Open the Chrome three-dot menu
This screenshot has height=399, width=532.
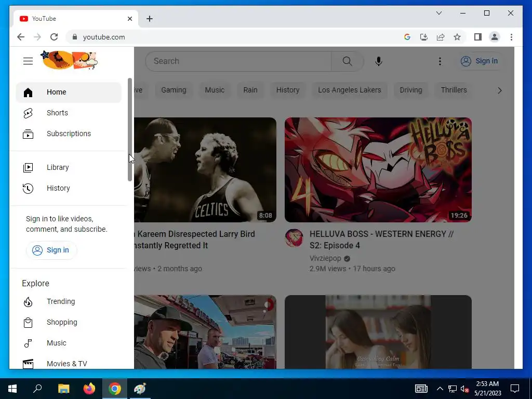(511, 37)
